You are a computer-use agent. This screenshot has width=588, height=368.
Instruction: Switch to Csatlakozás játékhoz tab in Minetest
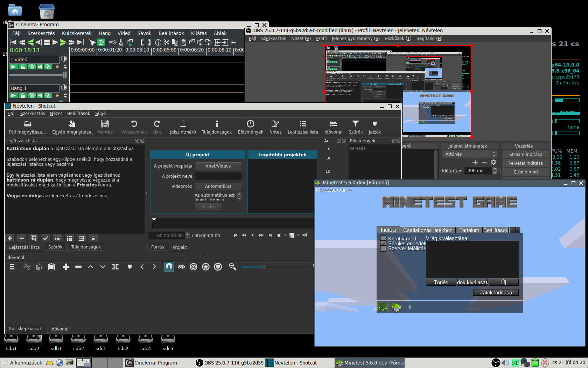pyautogui.click(x=428, y=230)
